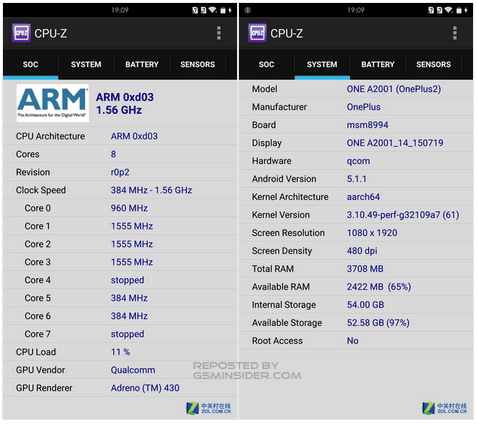Select Core 0 value '960 MHz'
Screen dimensions: 477x424
point(129,208)
